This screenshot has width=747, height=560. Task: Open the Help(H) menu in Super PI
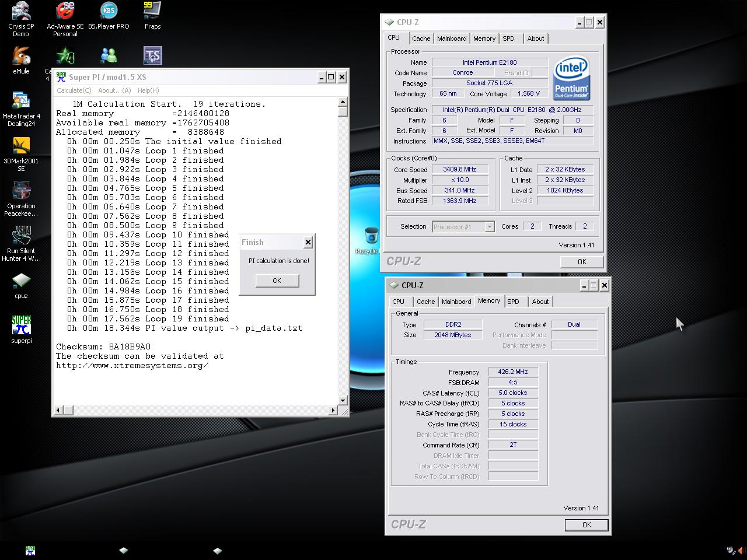click(x=148, y=90)
